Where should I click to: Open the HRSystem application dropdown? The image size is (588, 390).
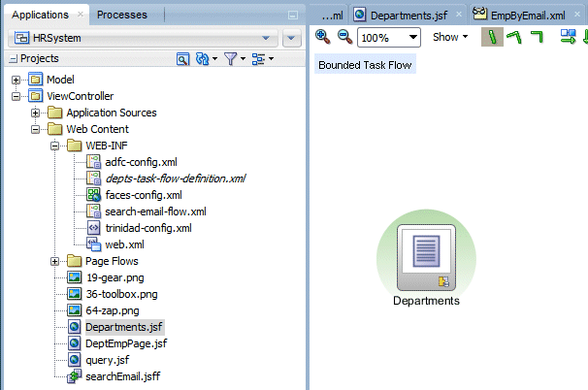[266, 38]
